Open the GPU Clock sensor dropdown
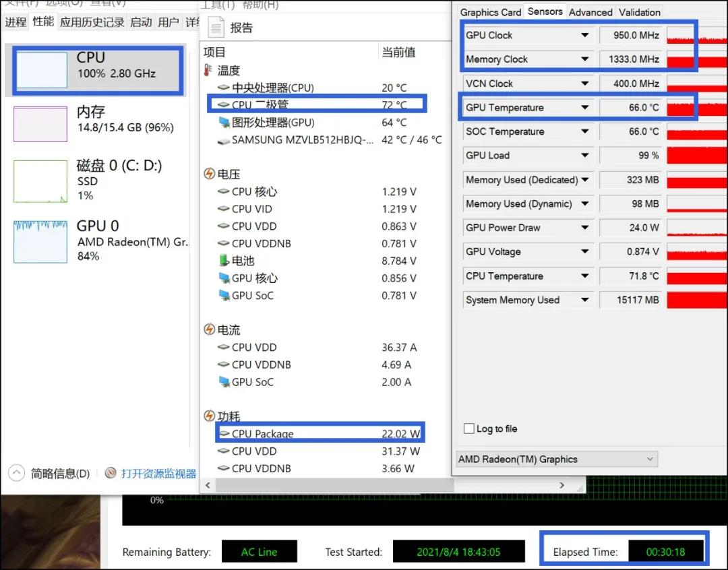728x570 pixels. click(584, 35)
